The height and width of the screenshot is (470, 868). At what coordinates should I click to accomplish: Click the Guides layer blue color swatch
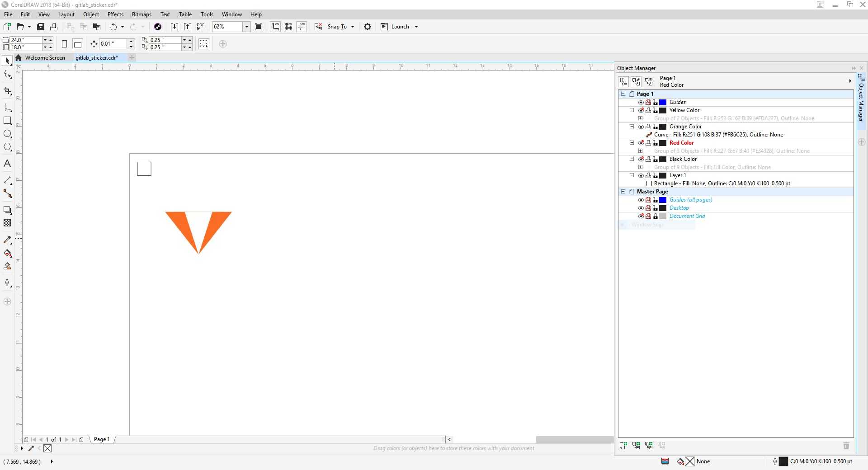(663, 102)
